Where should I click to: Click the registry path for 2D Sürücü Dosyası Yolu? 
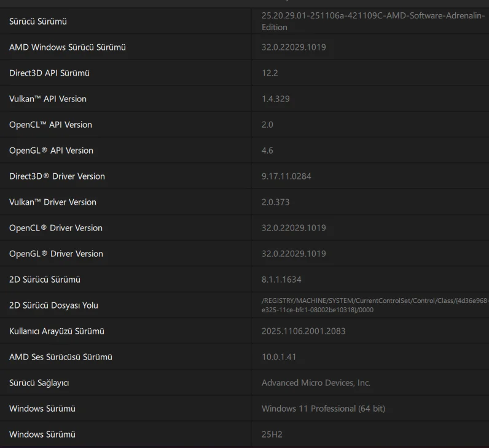coord(375,305)
